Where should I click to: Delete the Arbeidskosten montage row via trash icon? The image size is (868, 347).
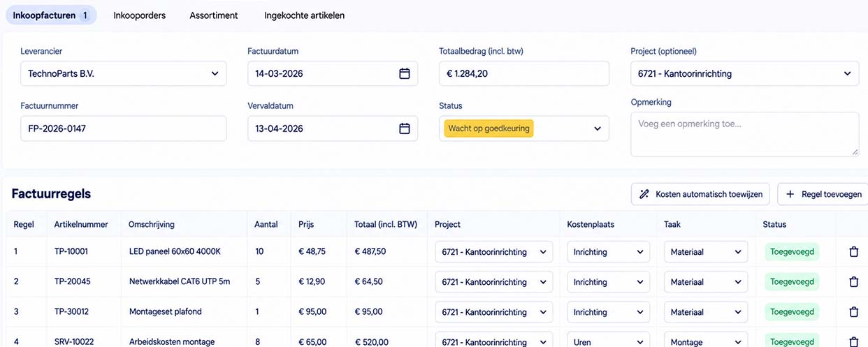[x=853, y=341]
